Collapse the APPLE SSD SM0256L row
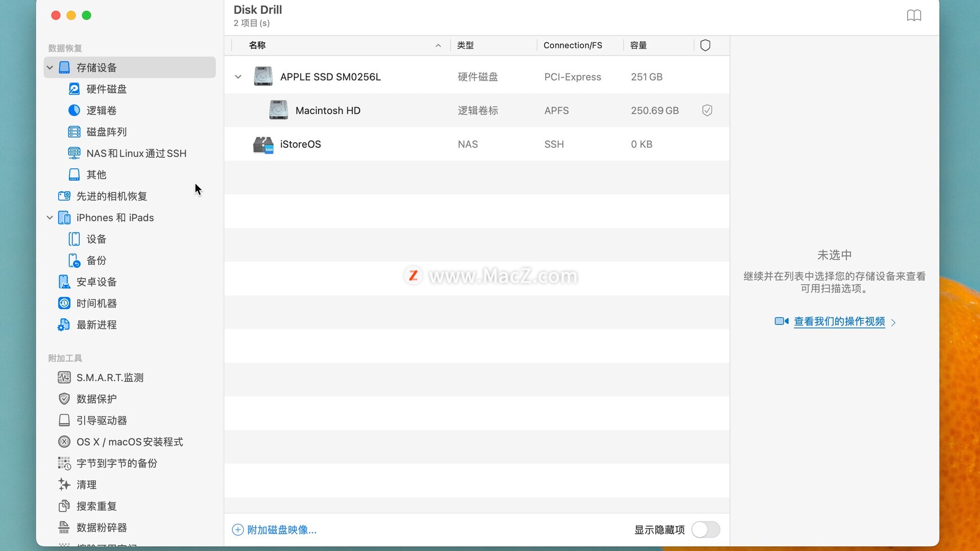Image resolution: width=980 pixels, height=551 pixels. coord(238,77)
